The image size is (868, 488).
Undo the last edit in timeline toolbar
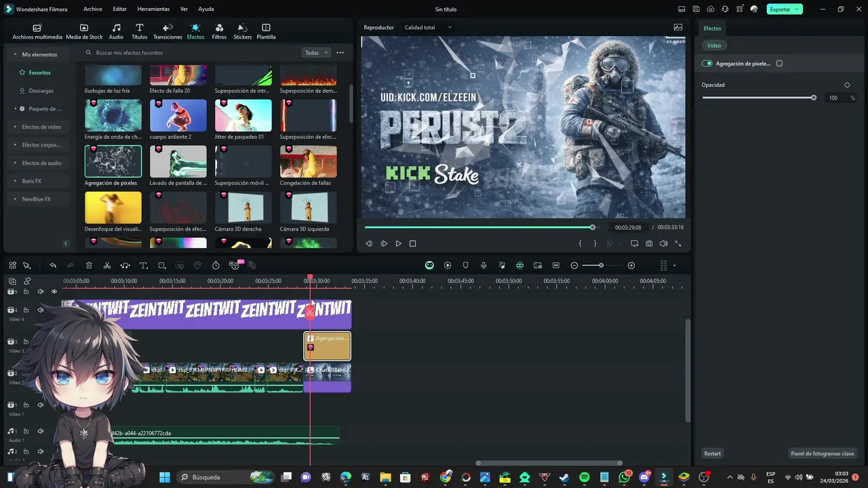(x=53, y=266)
